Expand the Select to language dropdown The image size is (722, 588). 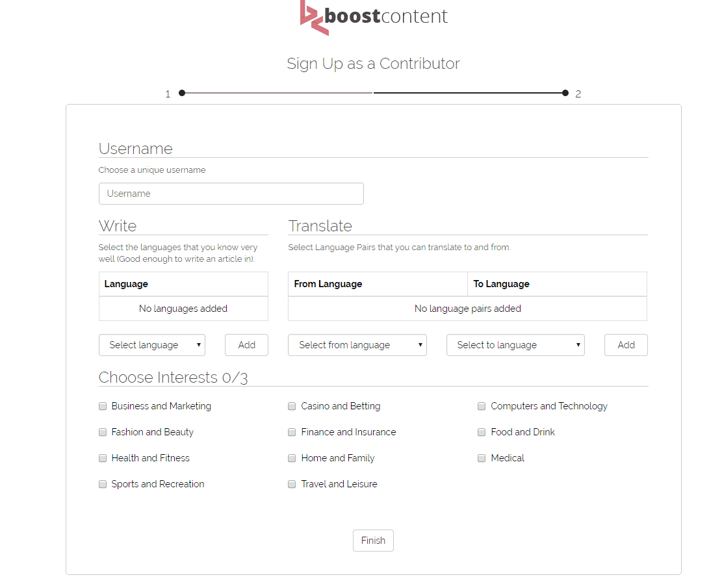point(515,345)
